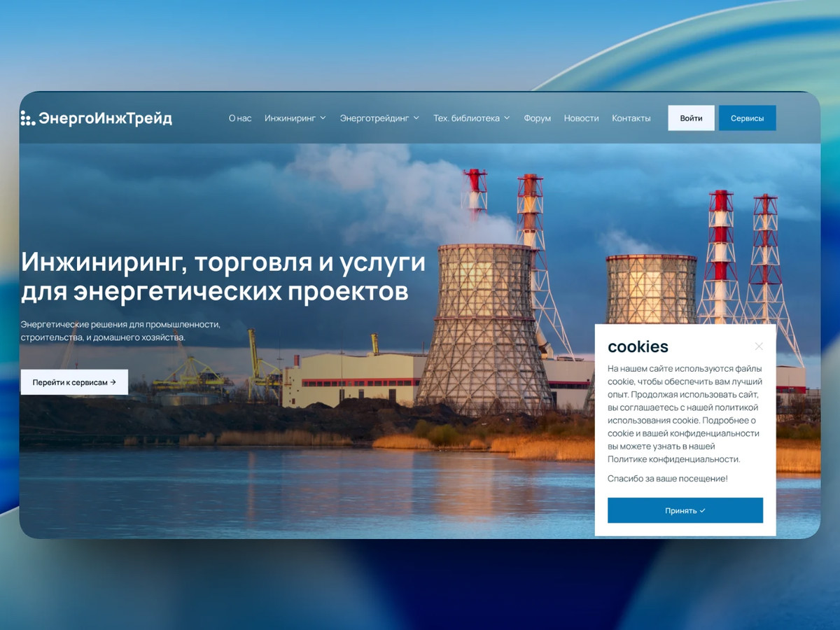Click the Войти login button
The image size is (840, 630).
point(691,118)
